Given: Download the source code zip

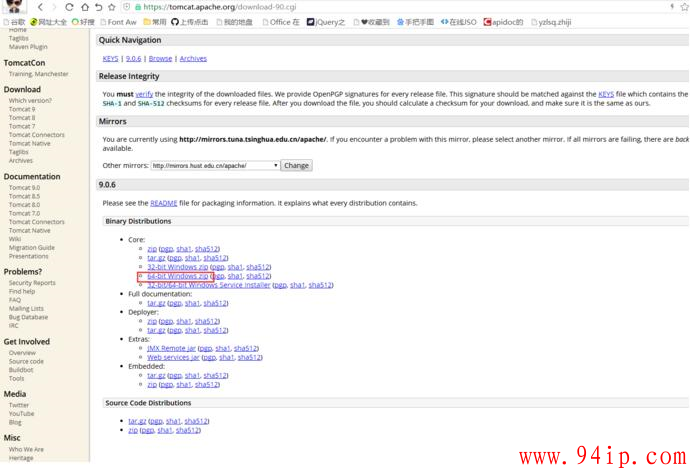Looking at the screenshot, I should point(133,430).
